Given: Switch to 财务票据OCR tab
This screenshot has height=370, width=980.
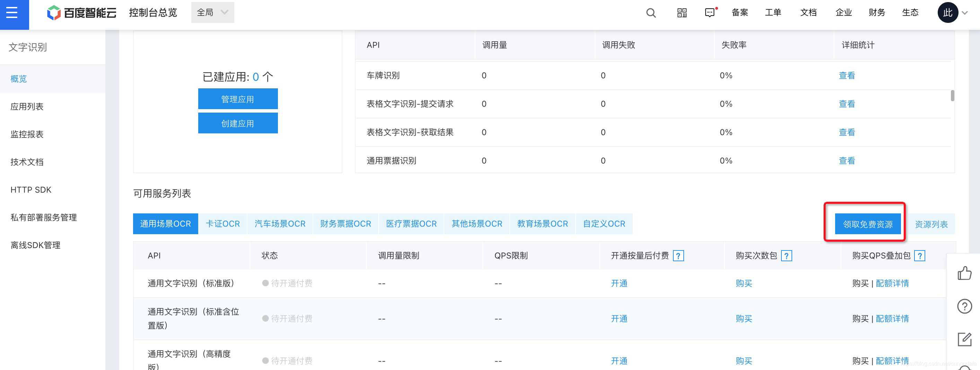Looking at the screenshot, I should (x=345, y=224).
